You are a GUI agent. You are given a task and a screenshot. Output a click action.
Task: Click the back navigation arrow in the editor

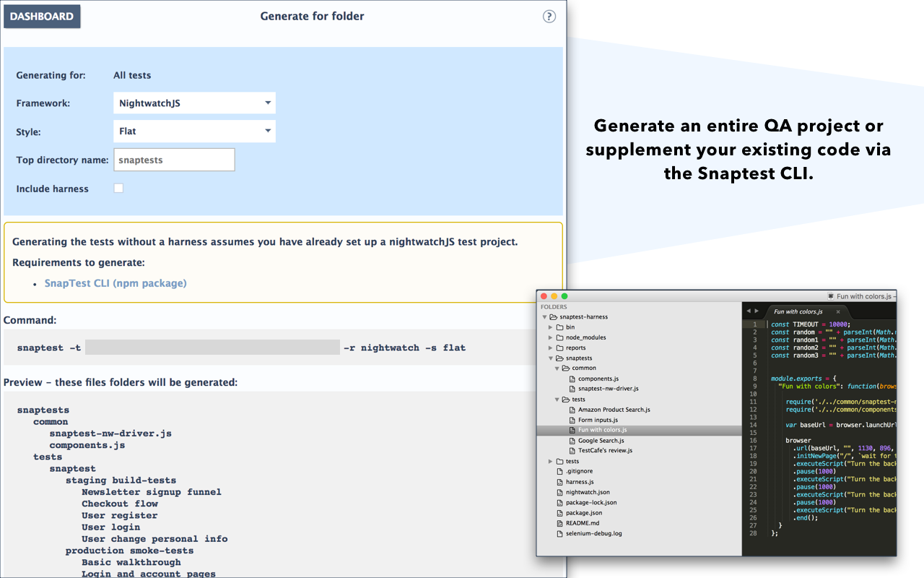(x=749, y=311)
